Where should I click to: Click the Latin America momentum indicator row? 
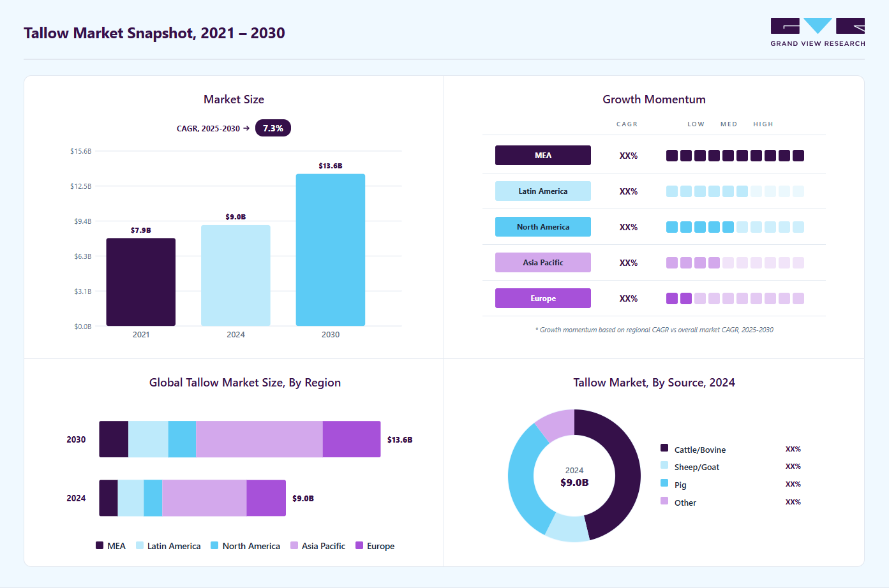point(735,191)
